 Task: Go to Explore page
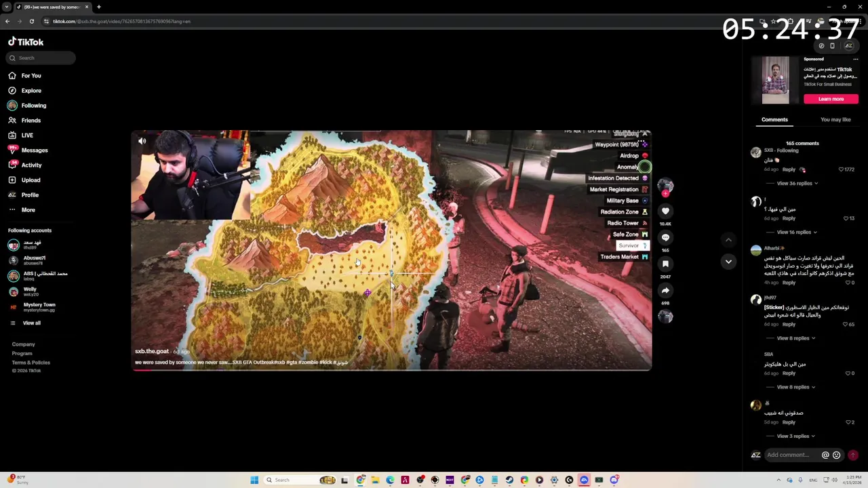click(x=25, y=90)
